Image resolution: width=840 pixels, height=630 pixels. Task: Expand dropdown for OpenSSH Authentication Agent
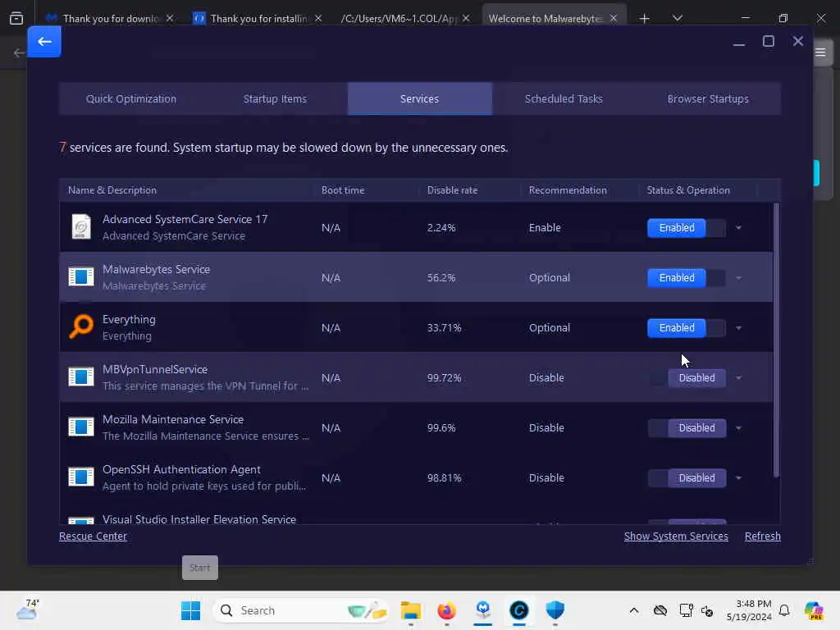coord(739,478)
